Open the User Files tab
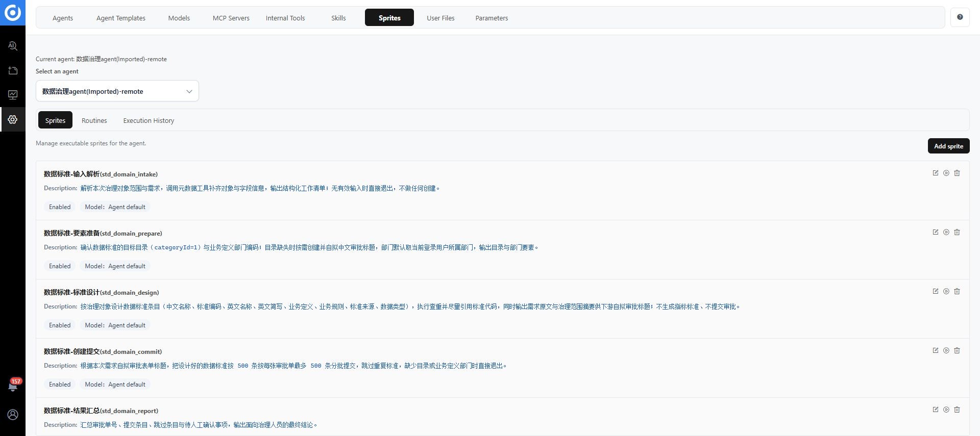 440,18
